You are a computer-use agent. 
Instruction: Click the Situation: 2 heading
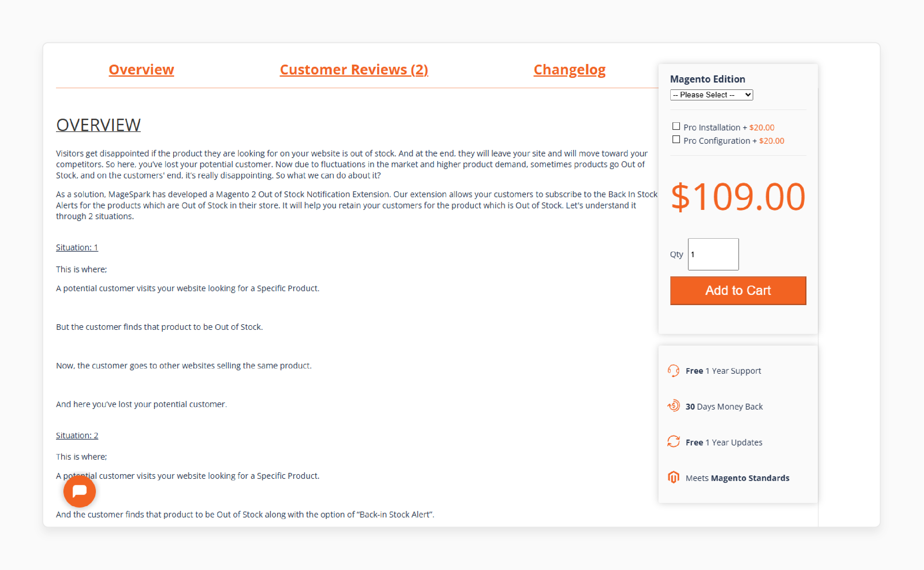tap(77, 436)
